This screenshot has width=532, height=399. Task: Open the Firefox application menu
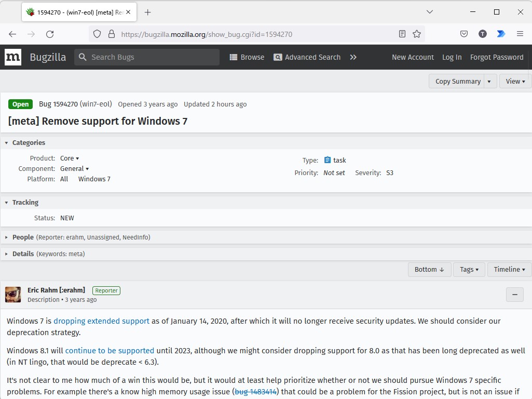(520, 34)
